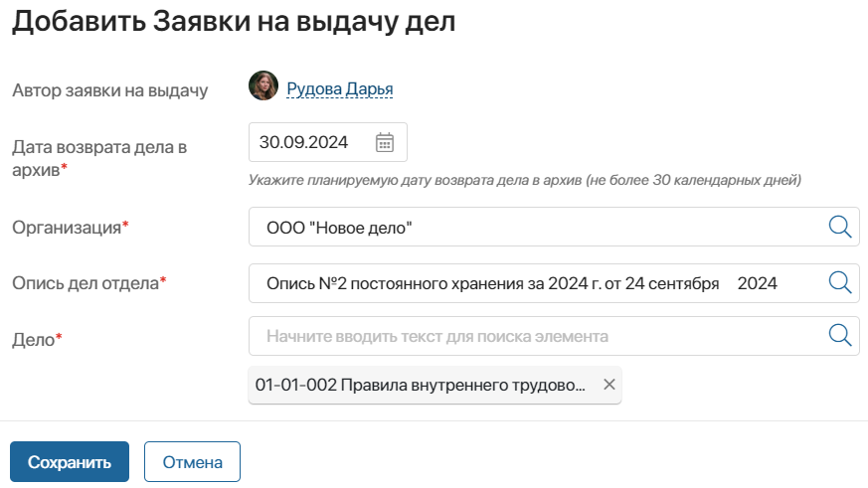Open the Опись №2 постоянного хранения field
868x488 pixels.
[x=537, y=283]
